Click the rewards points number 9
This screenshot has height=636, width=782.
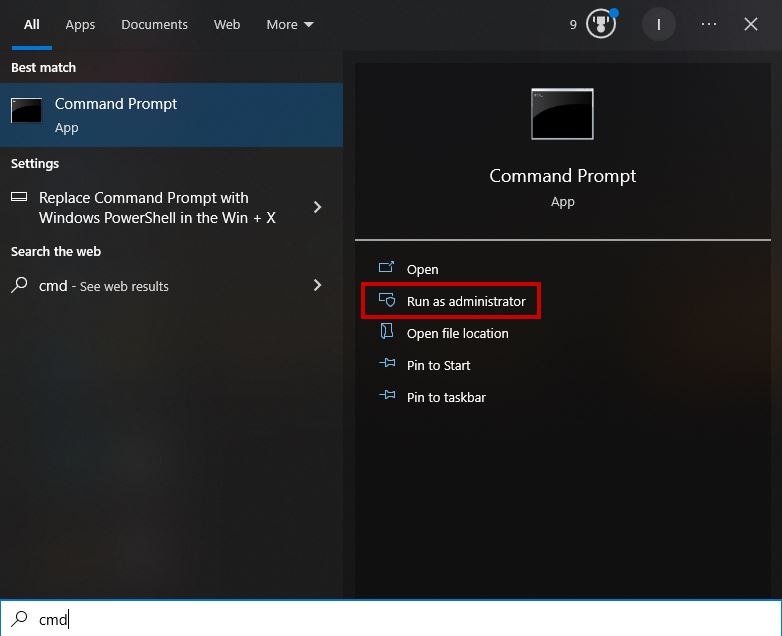coord(573,24)
